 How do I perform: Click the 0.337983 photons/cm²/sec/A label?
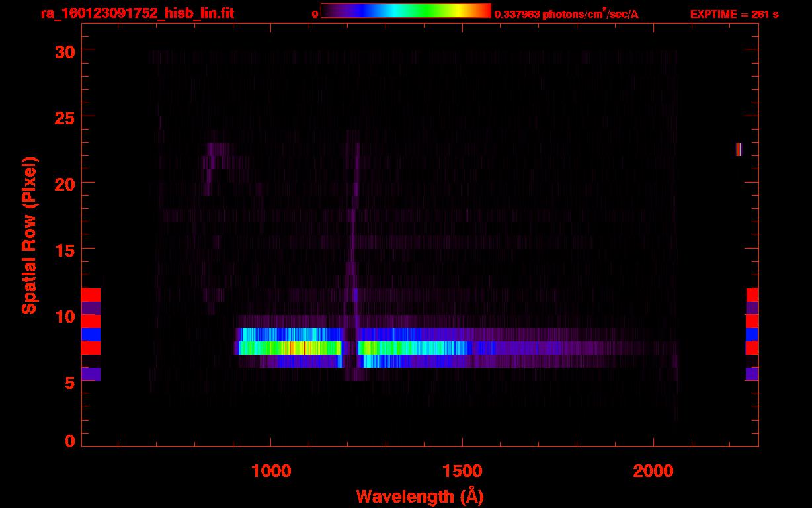coord(567,14)
